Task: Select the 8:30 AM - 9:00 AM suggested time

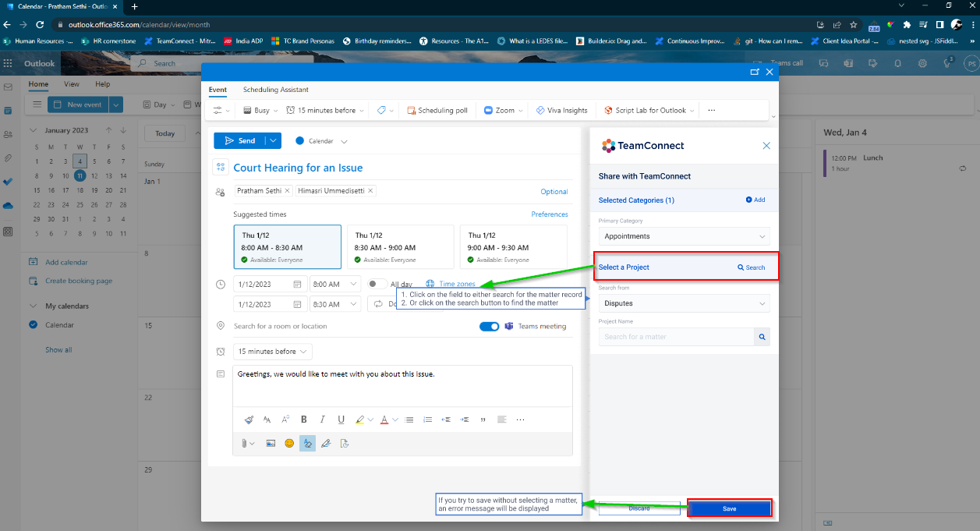Action: pos(400,246)
